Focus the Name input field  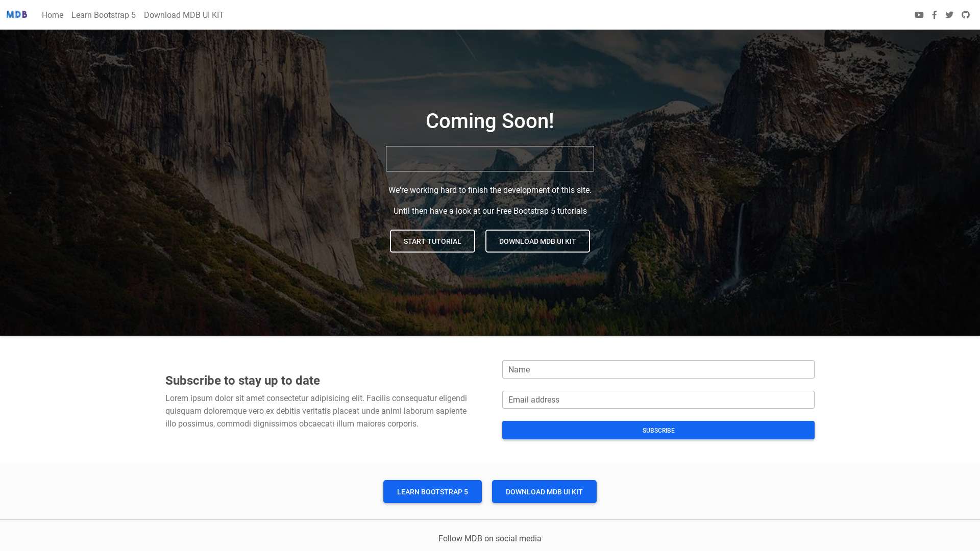pos(658,369)
